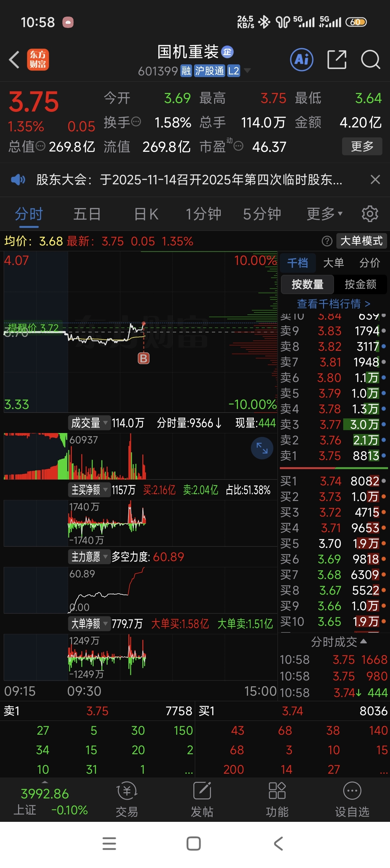Viewport: 390px width, 868px height.
Task: Open the 主买净额 indicator dropdown
Action: (89, 489)
